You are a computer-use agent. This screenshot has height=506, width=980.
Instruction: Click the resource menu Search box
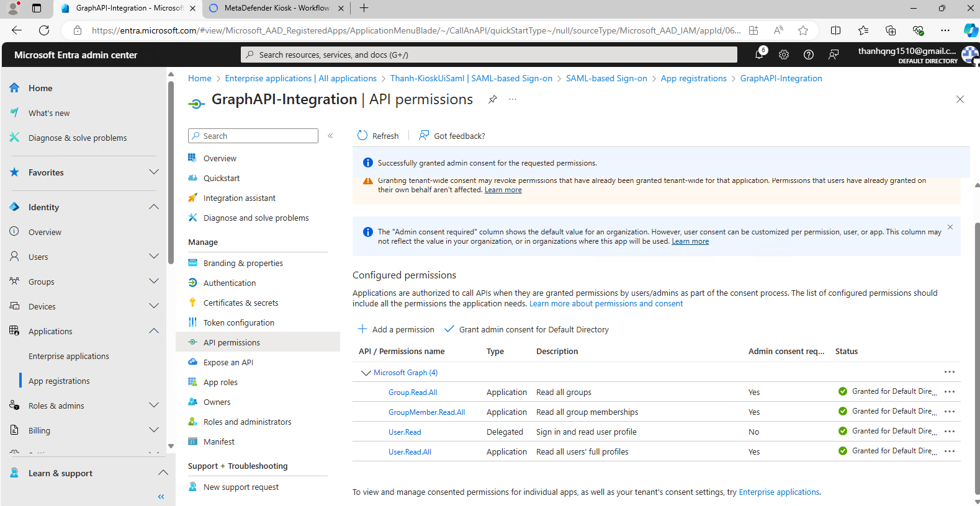point(253,136)
